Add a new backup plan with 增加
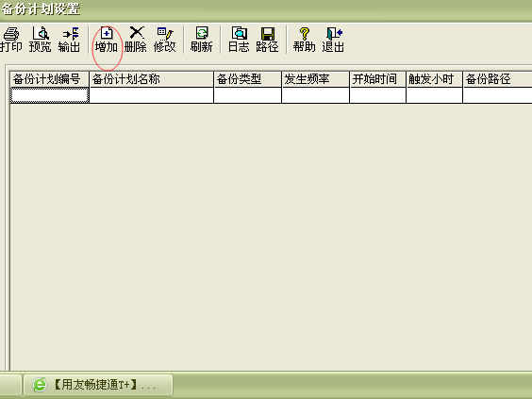The height and width of the screenshot is (399, 532). point(107,40)
